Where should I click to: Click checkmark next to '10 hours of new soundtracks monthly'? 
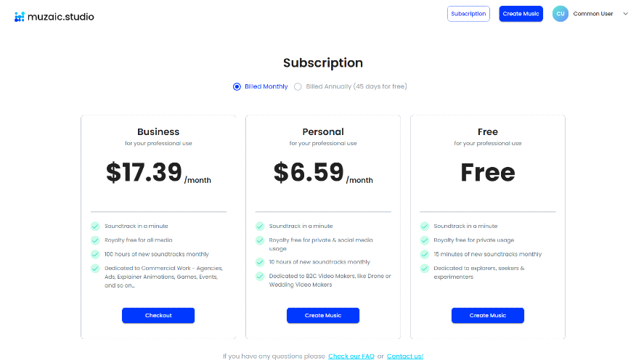[x=260, y=261]
